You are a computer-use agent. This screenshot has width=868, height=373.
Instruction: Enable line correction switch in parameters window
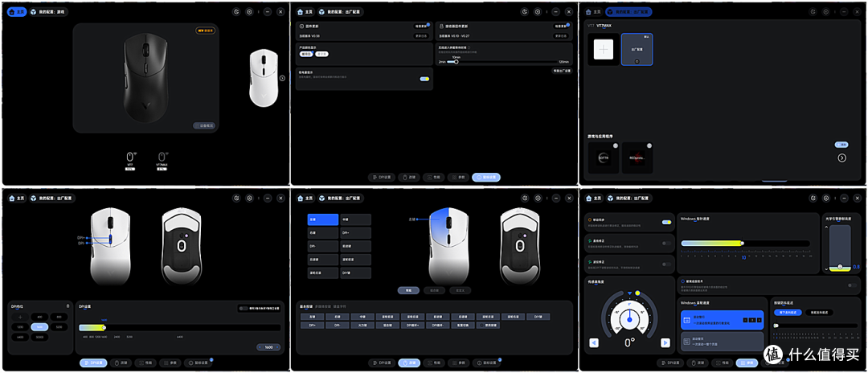pos(666,243)
